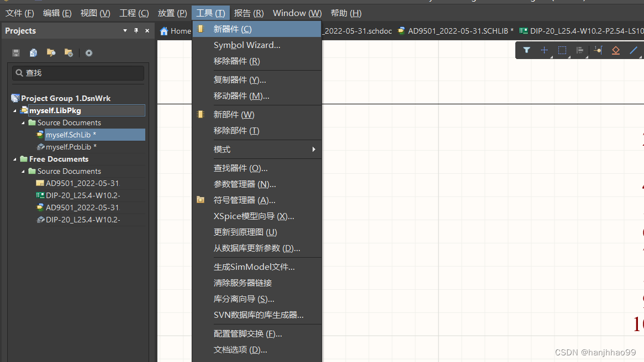
Task: Click the open project folder icon
Action: (x=51, y=52)
